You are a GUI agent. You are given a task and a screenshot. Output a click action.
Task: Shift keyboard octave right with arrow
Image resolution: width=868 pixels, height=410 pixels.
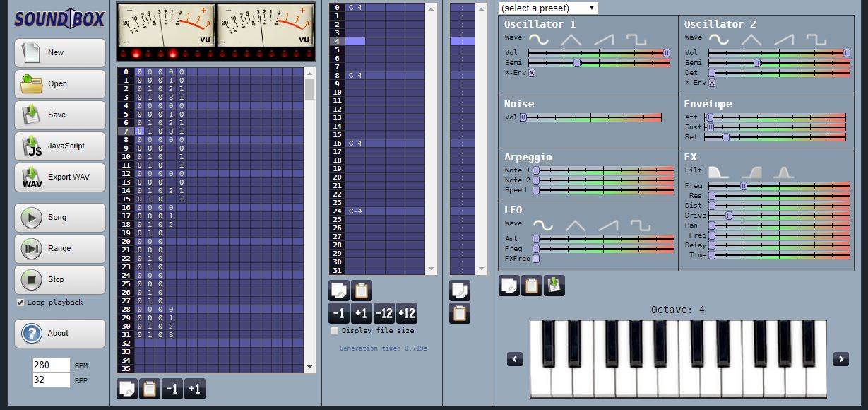[840, 359]
